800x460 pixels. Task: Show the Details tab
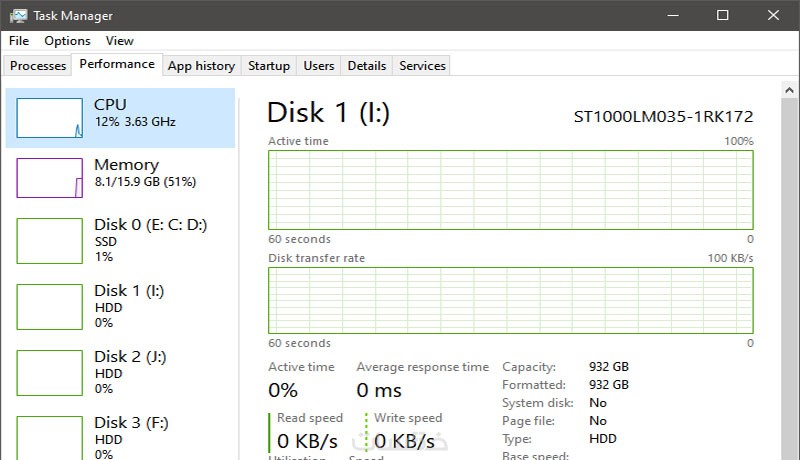click(366, 66)
